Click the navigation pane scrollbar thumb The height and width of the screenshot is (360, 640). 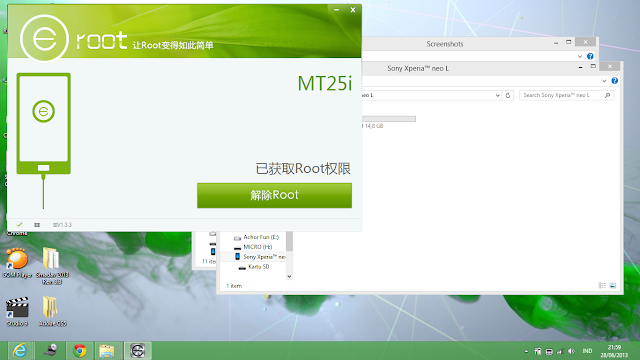tap(289, 241)
